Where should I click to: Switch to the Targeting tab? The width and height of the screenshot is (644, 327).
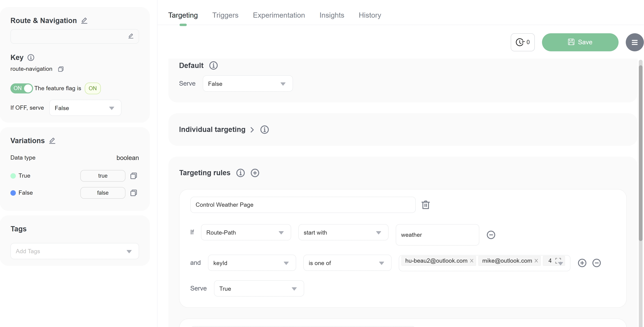(183, 15)
